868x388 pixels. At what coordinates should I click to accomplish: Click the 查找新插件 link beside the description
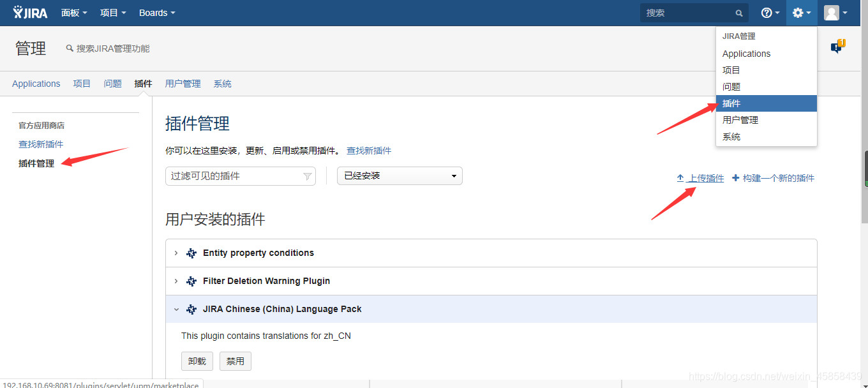[369, 151]
